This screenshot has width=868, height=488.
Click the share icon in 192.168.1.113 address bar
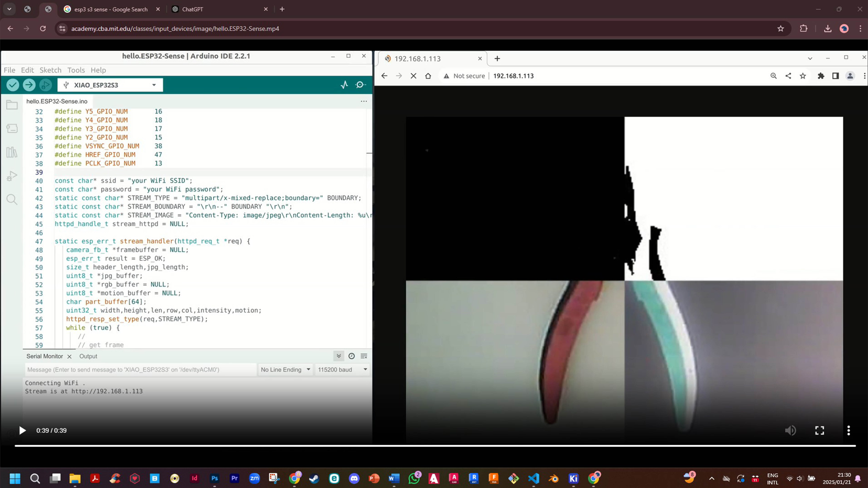tap(788, 76)
